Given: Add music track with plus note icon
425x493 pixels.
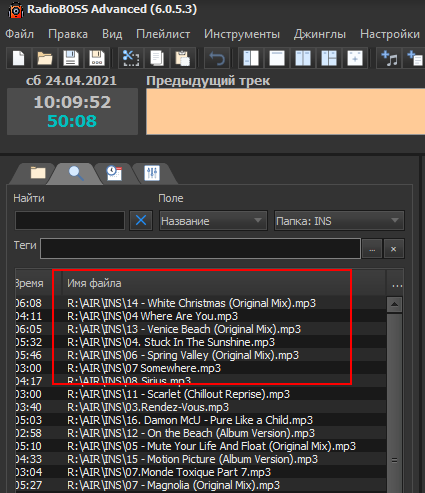Looking at the screenshot, I should click(x=389, y=58).
